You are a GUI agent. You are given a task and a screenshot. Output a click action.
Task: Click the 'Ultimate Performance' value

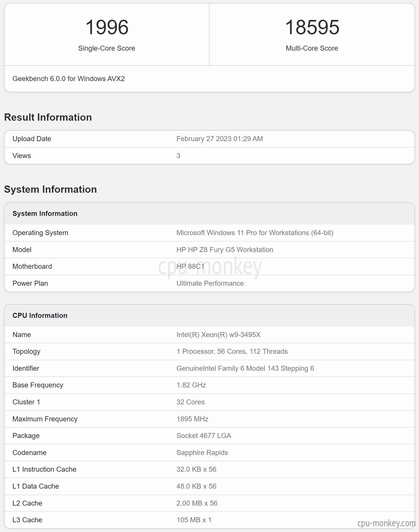[x=210, y=283]
